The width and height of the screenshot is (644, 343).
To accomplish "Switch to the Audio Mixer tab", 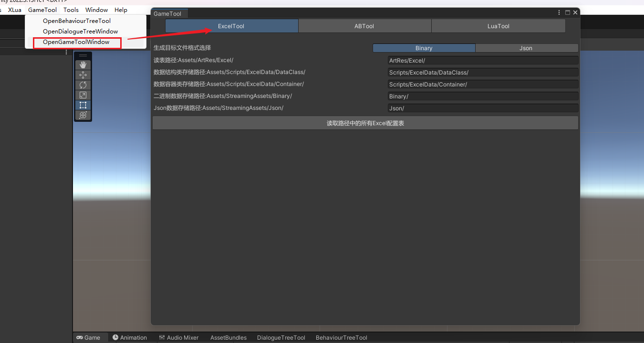I will pyautogui.click(x=179, y=337).
